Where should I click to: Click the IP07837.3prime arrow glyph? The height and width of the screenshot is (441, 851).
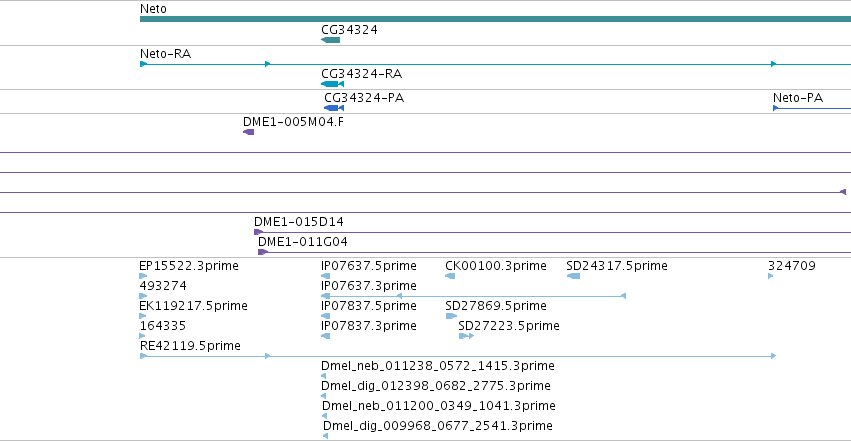pos(326,336)
